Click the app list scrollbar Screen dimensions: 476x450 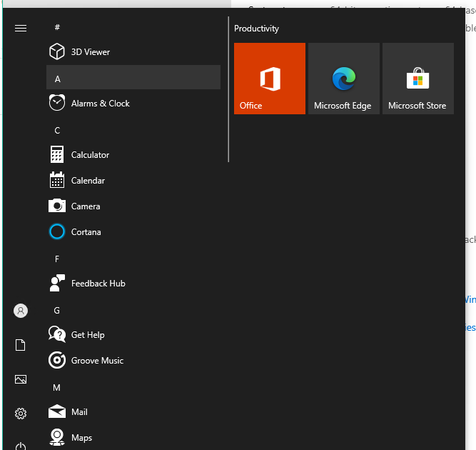coord(228,89)
